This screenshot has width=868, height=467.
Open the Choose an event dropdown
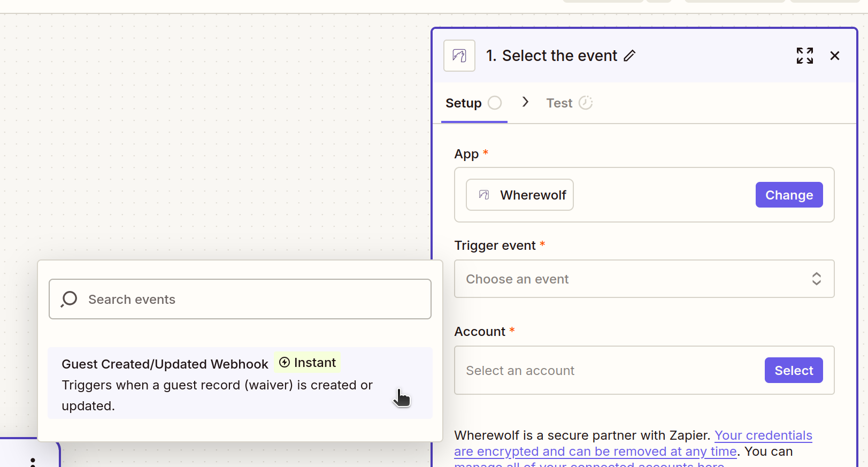pos(644,279)
